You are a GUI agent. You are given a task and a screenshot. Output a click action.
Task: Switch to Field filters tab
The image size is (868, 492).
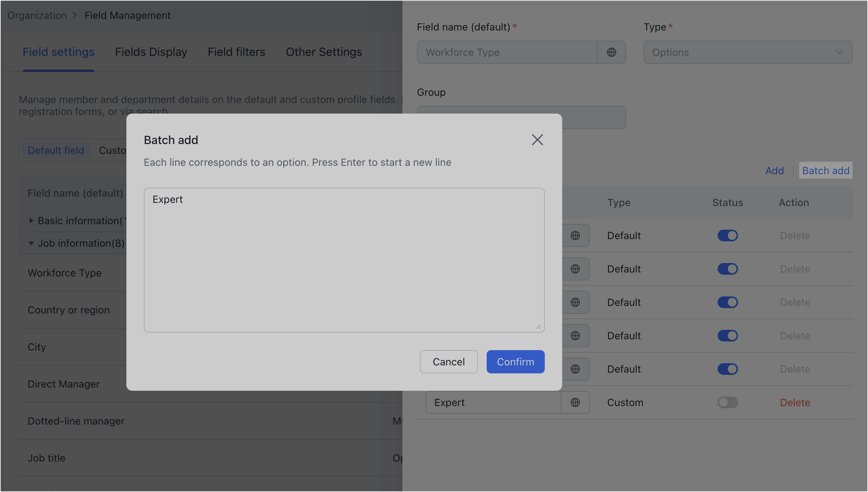[236, 52]
